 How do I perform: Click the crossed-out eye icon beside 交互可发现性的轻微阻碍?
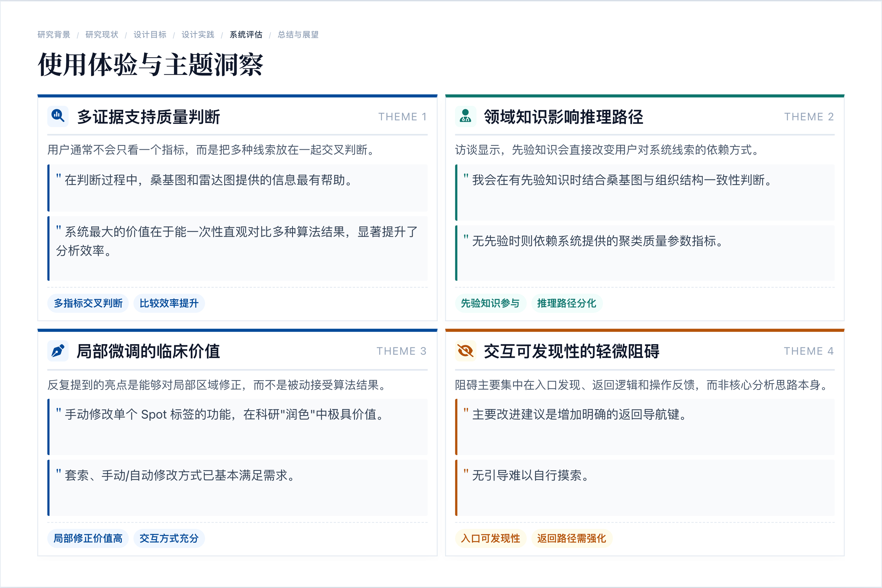pyautogui.click(x=465, y=351)
